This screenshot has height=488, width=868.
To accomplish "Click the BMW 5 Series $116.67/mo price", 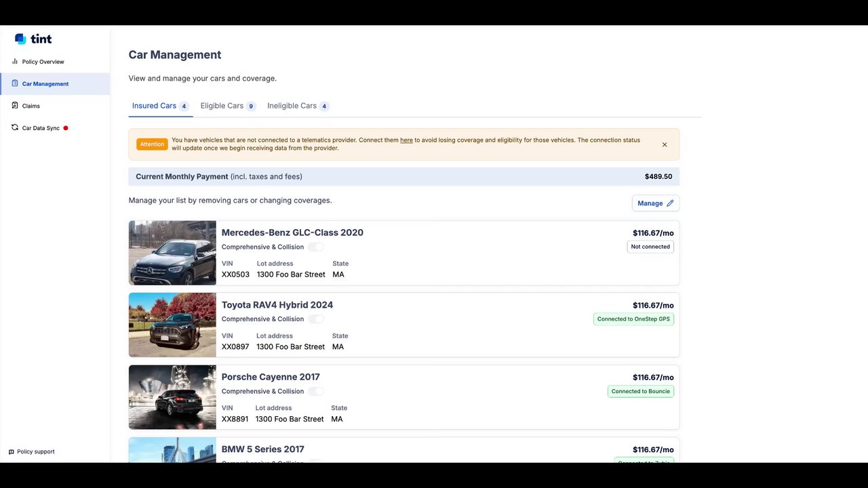I will click(653, 450).
